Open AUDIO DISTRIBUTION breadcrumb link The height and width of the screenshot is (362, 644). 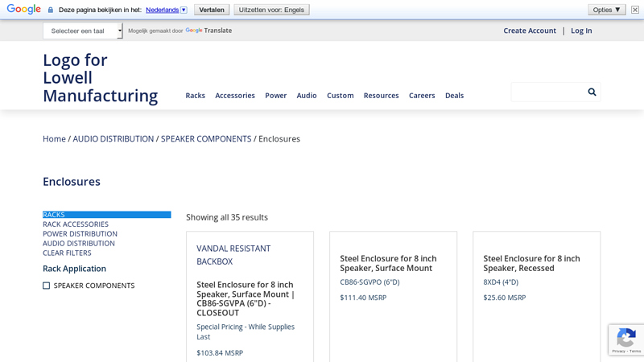(x=113, y=139)
